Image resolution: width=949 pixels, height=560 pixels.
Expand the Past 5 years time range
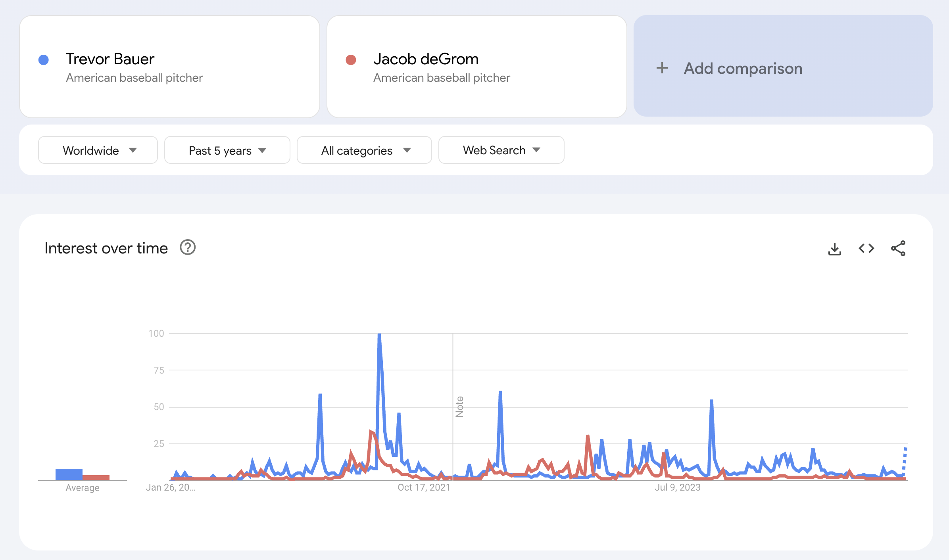(227, 150)
